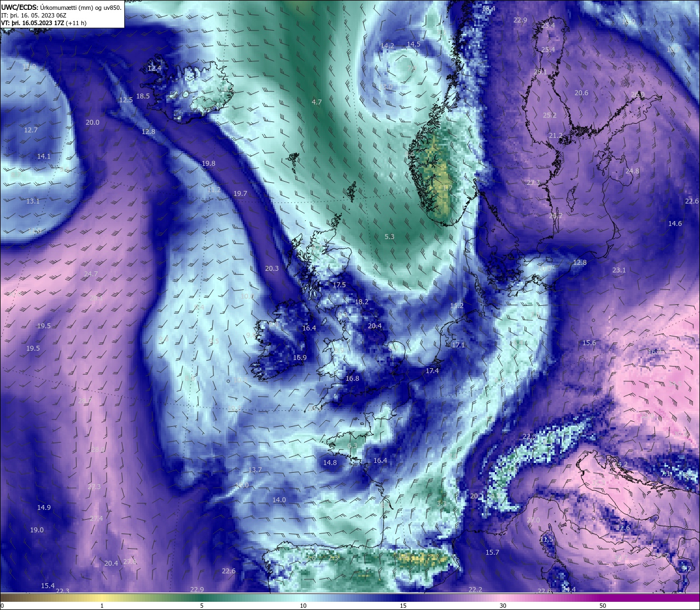700x610 pixels.
Task: Click the 18.2 map value
Action: click(361, 302)
